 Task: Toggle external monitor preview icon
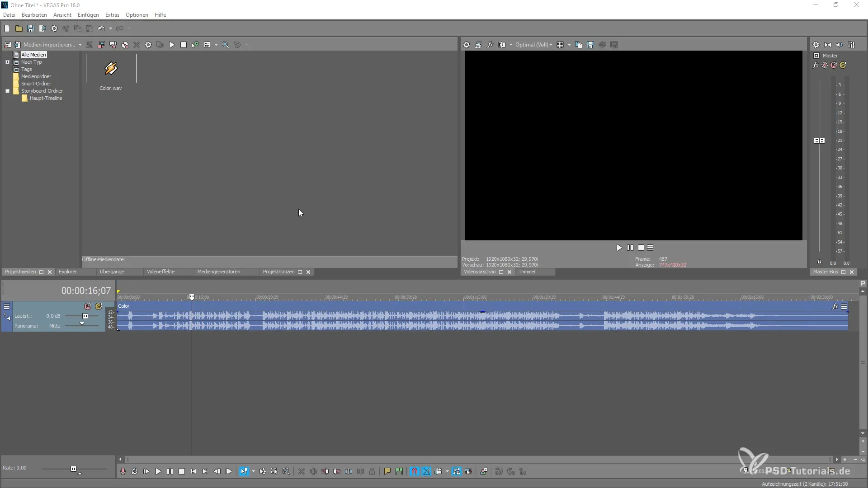478,45
